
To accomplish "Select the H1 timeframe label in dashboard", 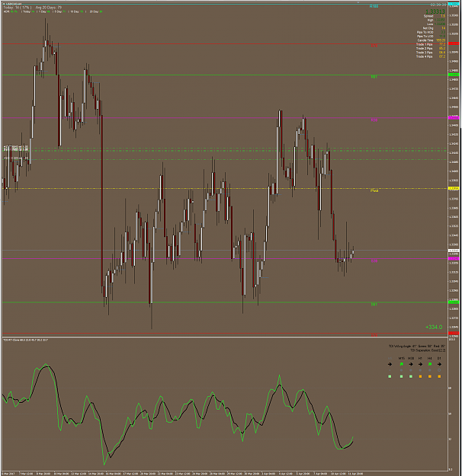I will tap(420, 359).
